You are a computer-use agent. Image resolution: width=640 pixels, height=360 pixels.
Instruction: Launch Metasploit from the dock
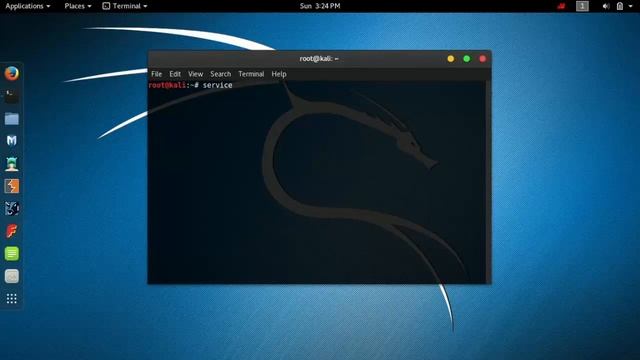tap(12, 141)
